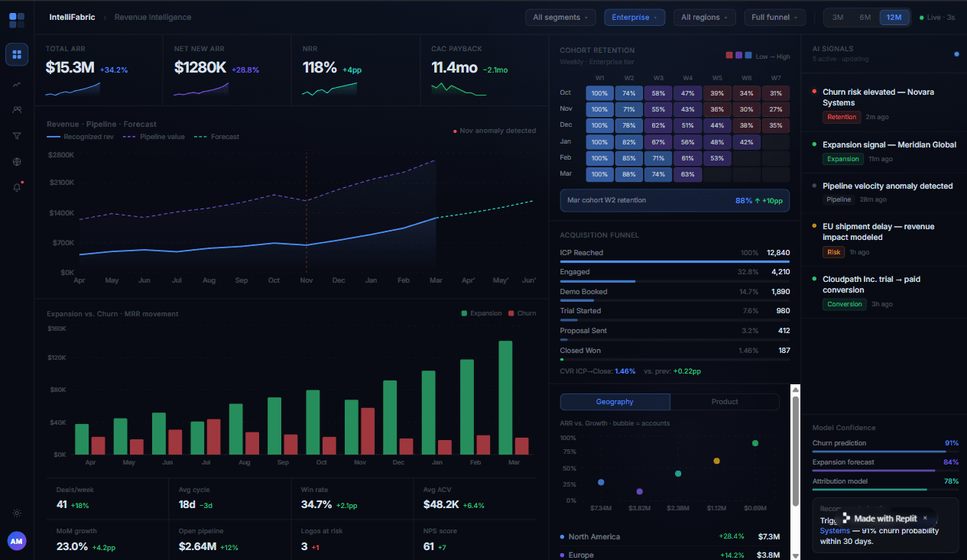Select the globe regions icon in the sidebar
This screenshot has height=560, width=967.
[16, 161]
